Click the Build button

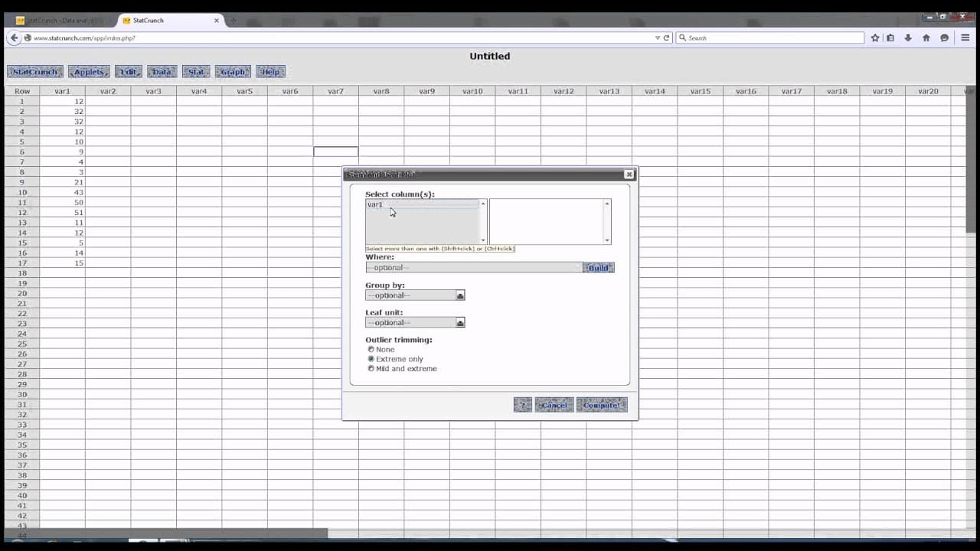(x=599, y=268)
